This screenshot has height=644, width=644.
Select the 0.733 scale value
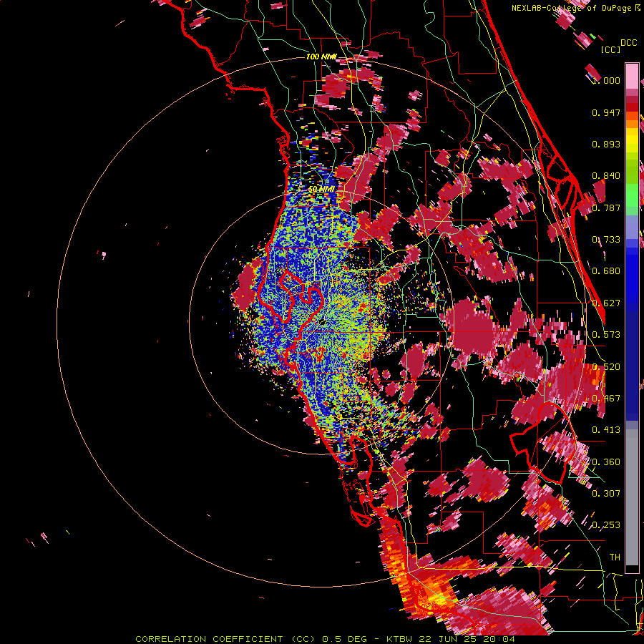pos(606,240)
